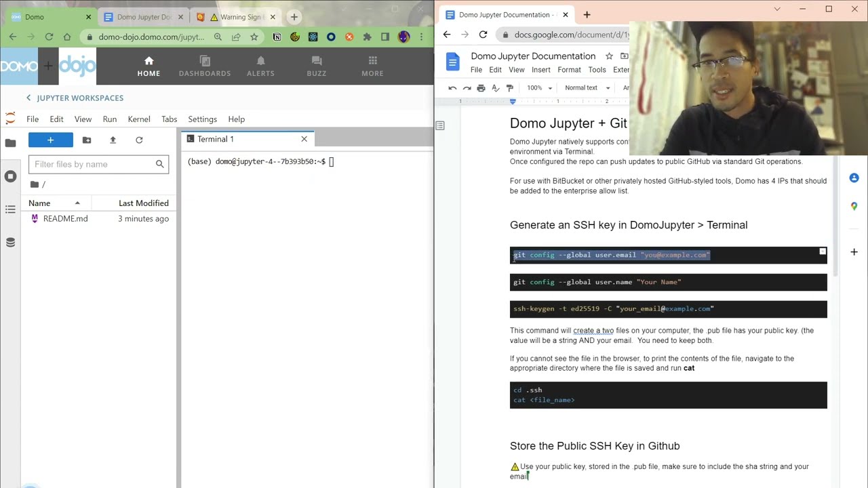Share the domo-dojo page

point(236,37)
